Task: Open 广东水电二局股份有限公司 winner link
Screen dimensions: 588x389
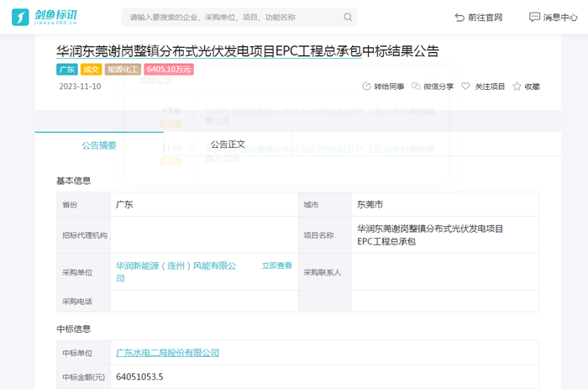Action: 167,353
